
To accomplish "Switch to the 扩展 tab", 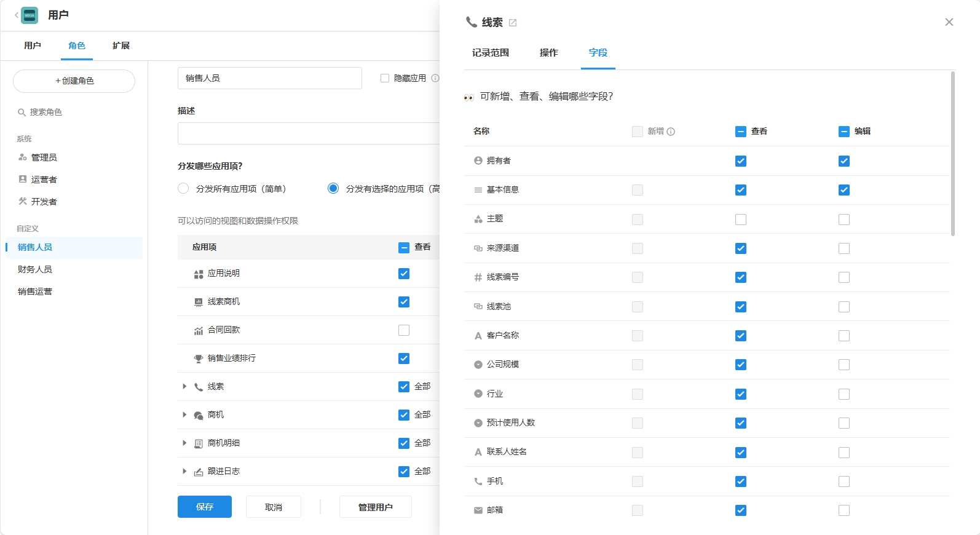I will point(121,46).
